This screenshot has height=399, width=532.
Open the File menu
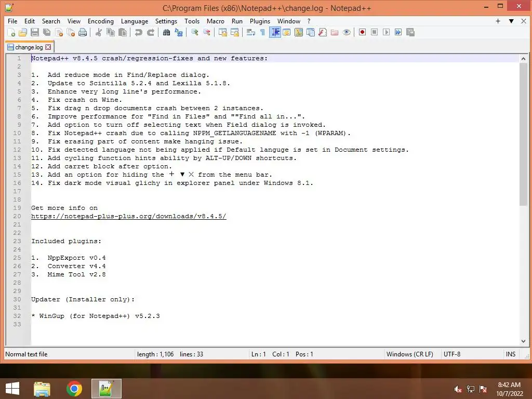tap(12, 21)
